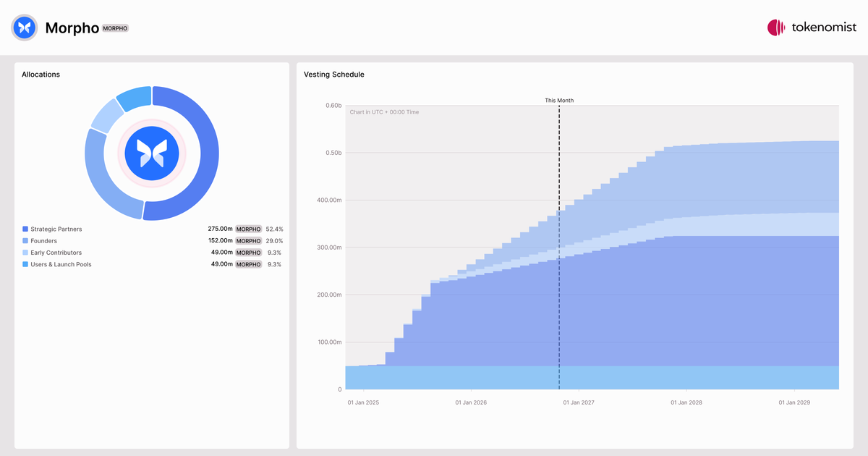Viewport: 868px width, 456px height.
Task: Click the MORPHO ticker badge beside the title
Action: [115, 28]
